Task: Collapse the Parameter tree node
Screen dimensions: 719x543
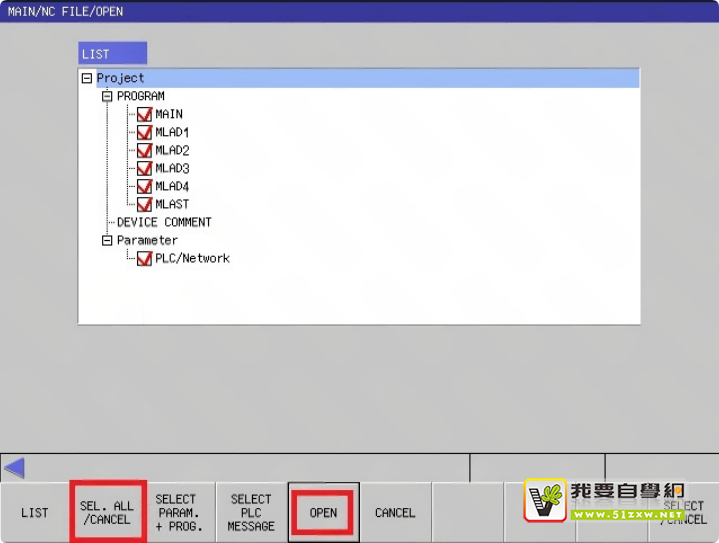Action: pos(107,240)
